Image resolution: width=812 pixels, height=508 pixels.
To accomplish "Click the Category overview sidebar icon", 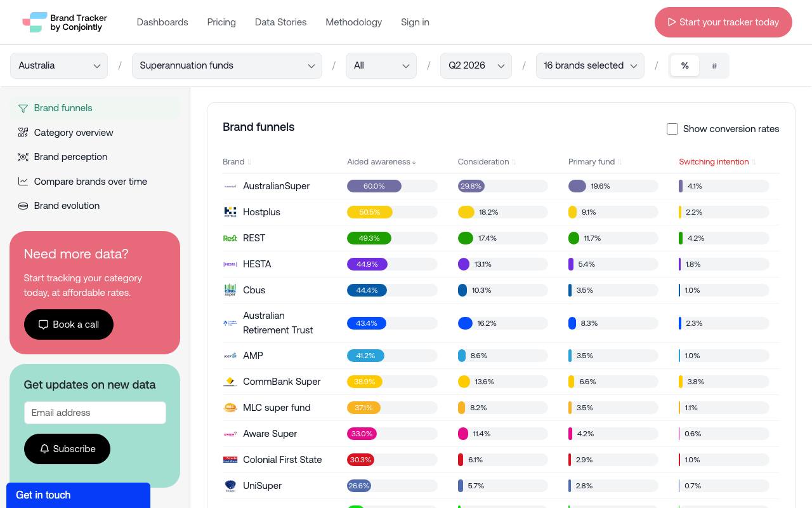I will (23, 133).
